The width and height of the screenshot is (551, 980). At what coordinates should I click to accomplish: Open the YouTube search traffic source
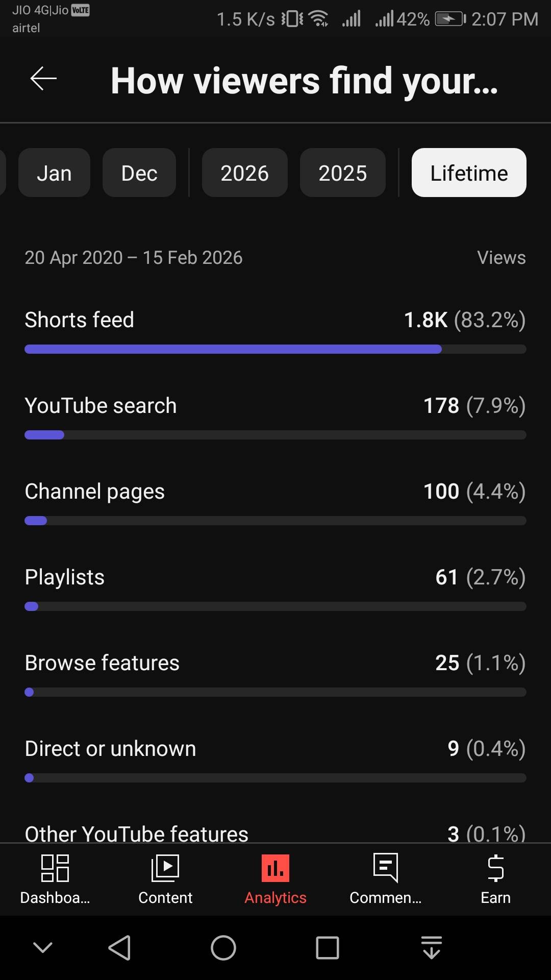pyautogui.click(x=101, y=406)
